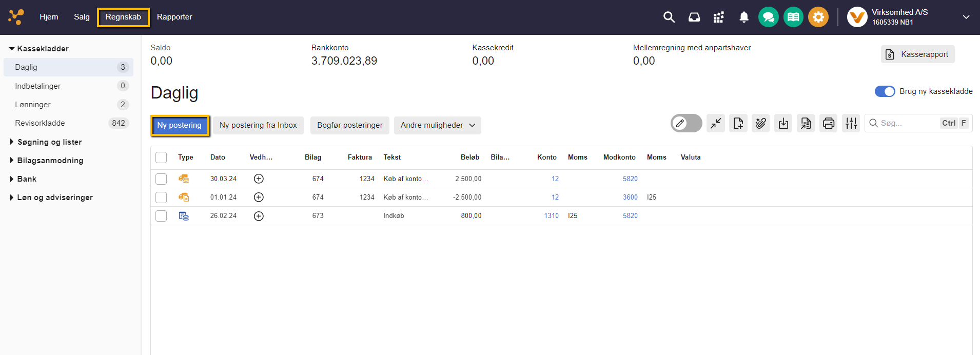
Task: Open the inbox tray icon in header
Action: coord(694,17)
